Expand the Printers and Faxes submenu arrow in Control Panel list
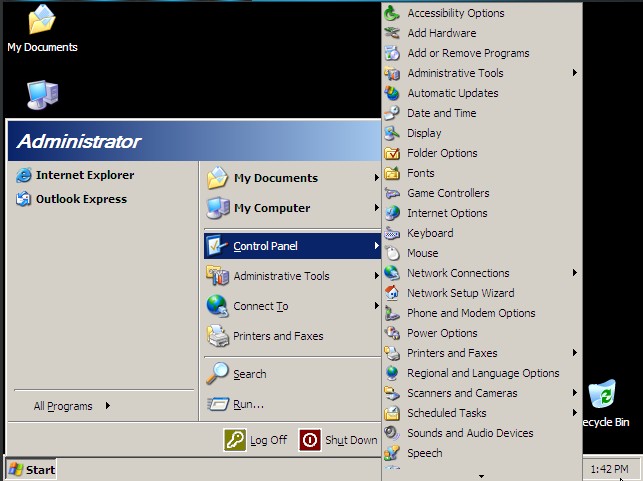This screenshot has width=643, height=481. click(x=575, y=353)
